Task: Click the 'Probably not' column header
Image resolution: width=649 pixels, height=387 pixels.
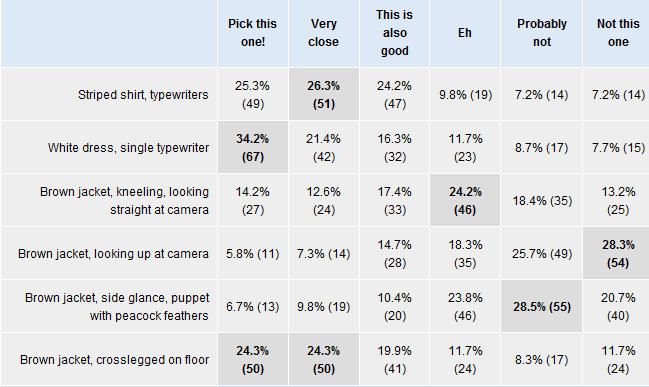Action: coord(541,33)
